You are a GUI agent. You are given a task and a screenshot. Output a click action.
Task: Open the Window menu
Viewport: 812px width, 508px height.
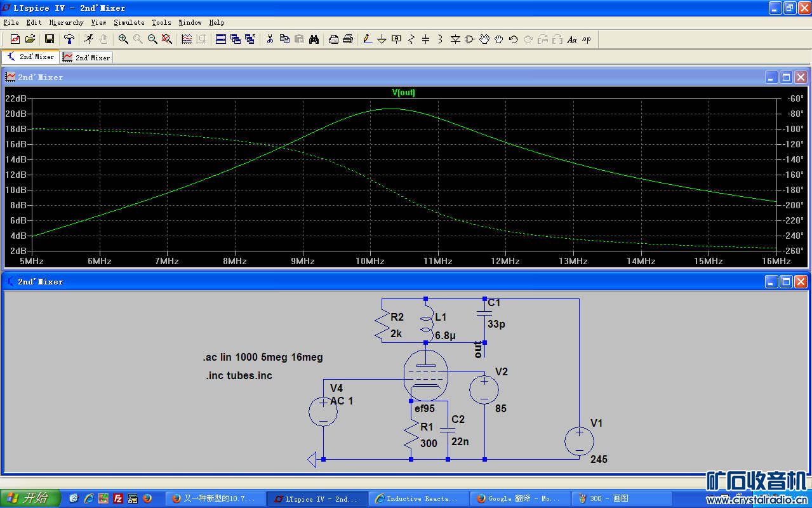190,22
